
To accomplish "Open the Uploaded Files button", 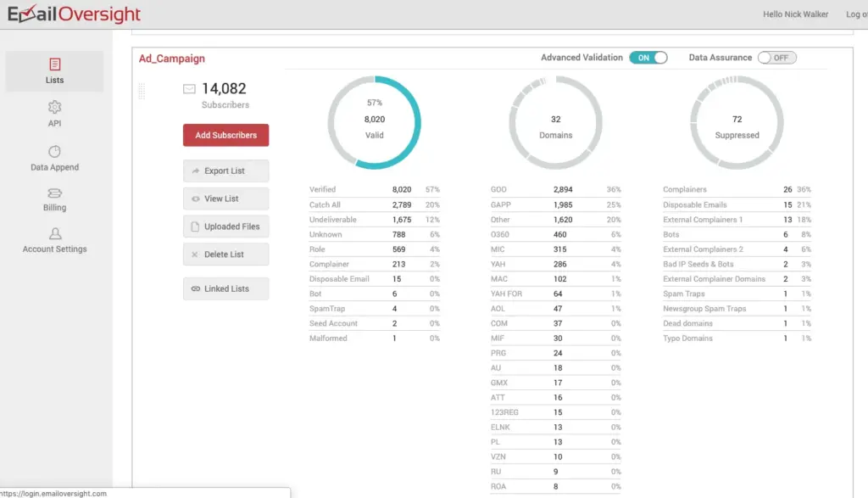I will [x=225, y=227].
